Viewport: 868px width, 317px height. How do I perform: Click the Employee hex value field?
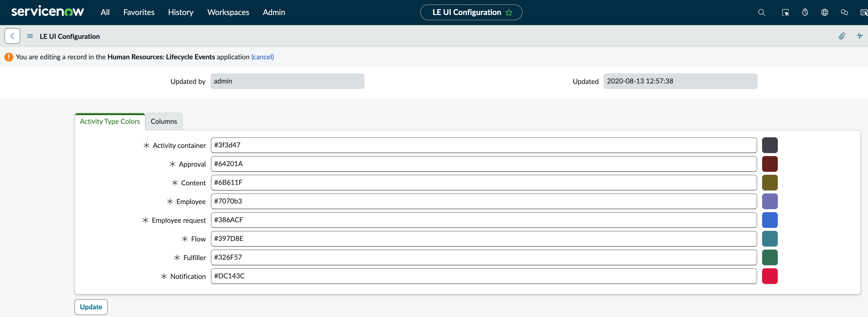(484, 201)
